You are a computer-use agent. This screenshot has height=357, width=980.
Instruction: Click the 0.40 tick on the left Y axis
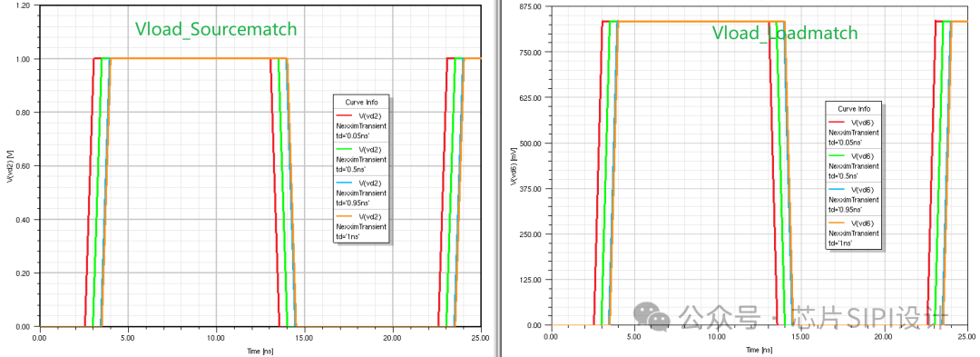[x=23, y=220]
